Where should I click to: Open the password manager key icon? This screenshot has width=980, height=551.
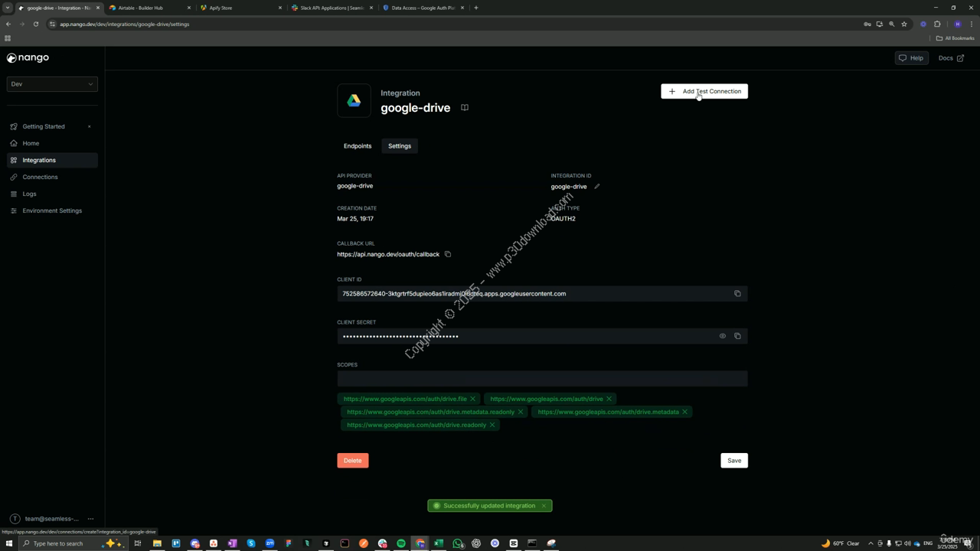click(x=867, y=24)
